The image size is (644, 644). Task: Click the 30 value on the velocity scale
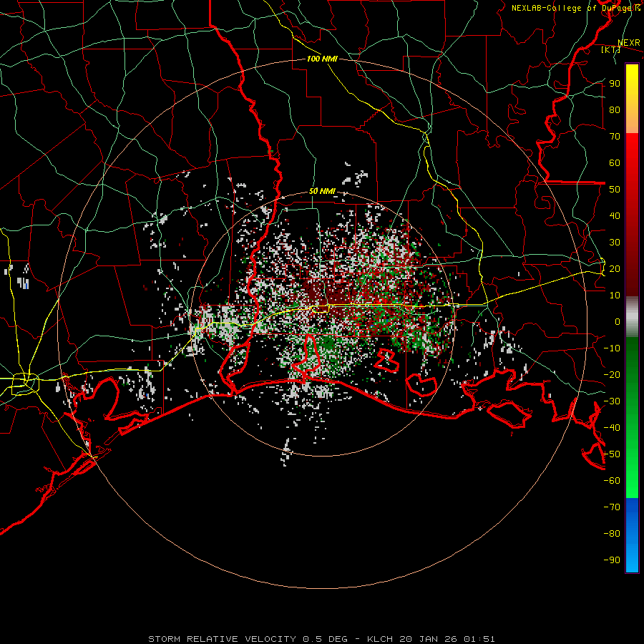click(x=615, y=243)
